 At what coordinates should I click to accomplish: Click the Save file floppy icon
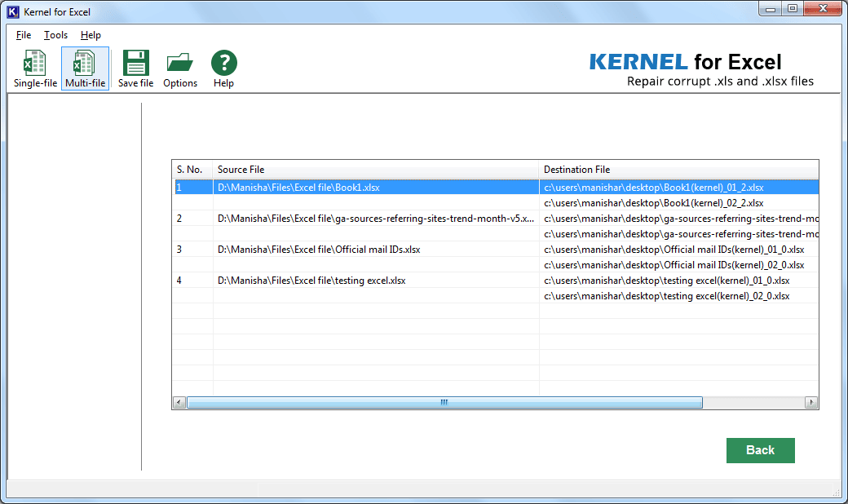[135, 69]
